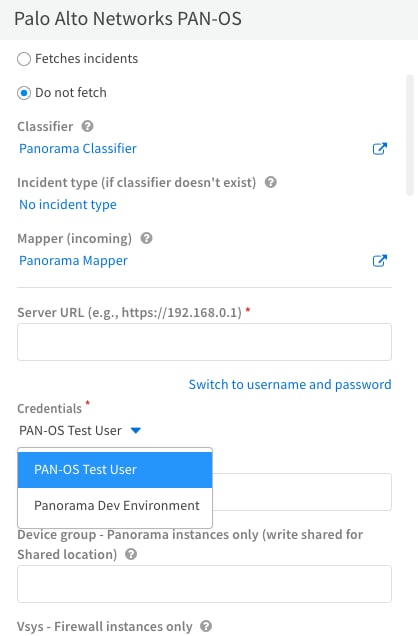The height and width of the screenshot is (636, 418).
Task: Choose PAN-OS Test User option in list
Action: click(x=115, y=470)
